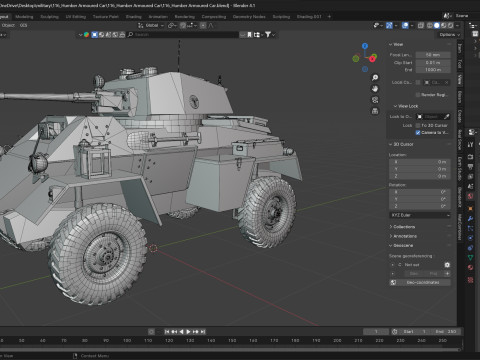Click the eyedropper in Lock to Object

(x=446, y=117)
